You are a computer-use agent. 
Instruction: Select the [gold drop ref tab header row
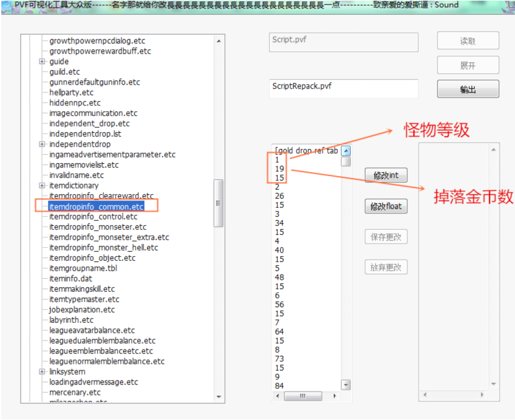coord(306,150)
